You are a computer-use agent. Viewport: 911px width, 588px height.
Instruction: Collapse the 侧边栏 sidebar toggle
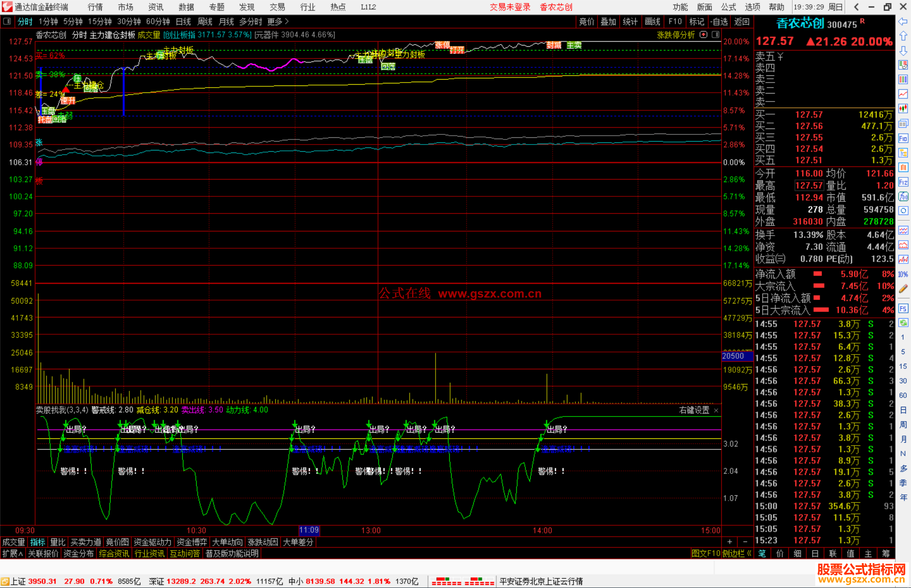pos(737,553)
